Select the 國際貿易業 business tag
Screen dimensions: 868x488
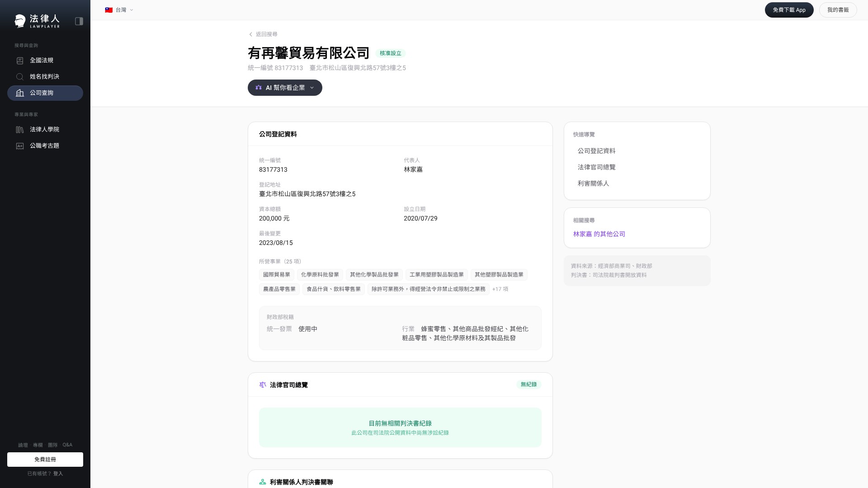tap(277, 275)
